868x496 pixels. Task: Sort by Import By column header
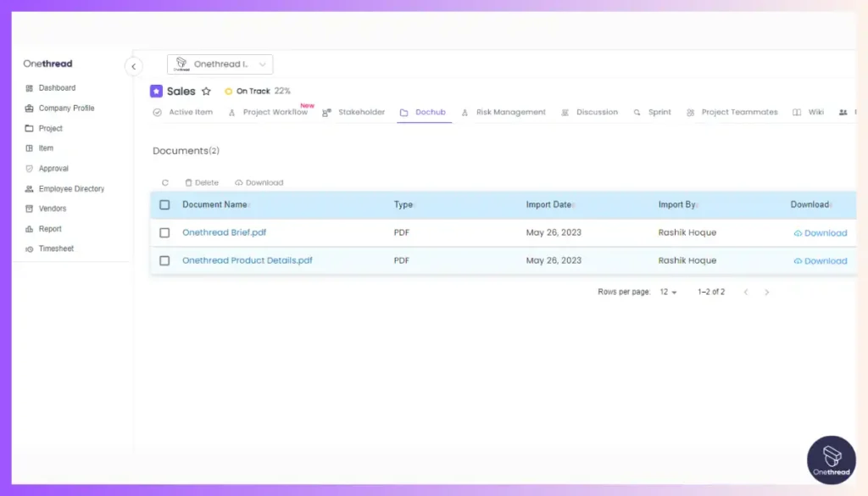[677, 205]
